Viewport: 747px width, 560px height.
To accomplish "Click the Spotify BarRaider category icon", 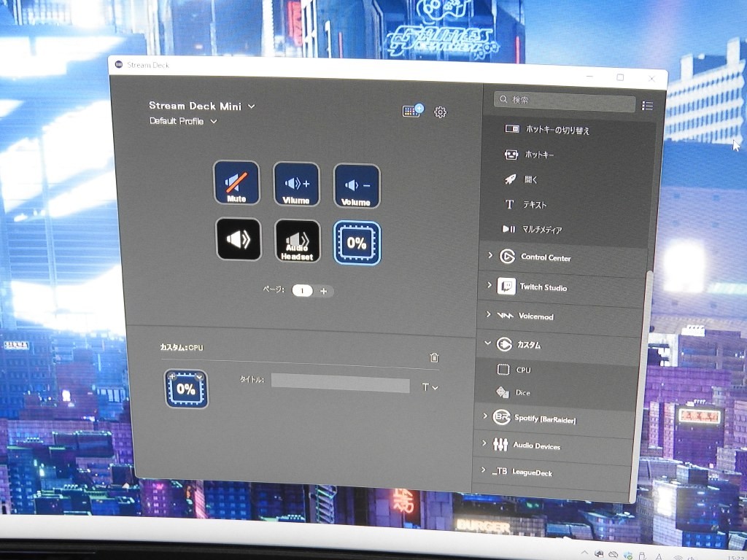I will [x=501, y=417].
